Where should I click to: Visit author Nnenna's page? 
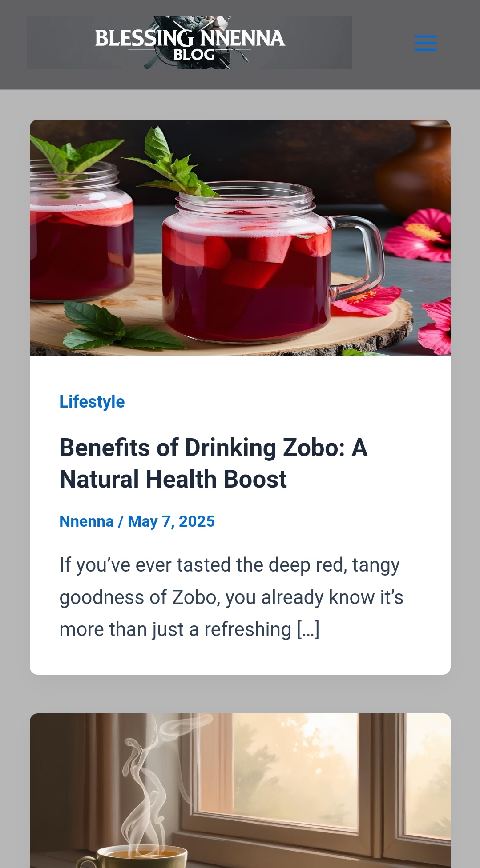[x=87, y=521]
